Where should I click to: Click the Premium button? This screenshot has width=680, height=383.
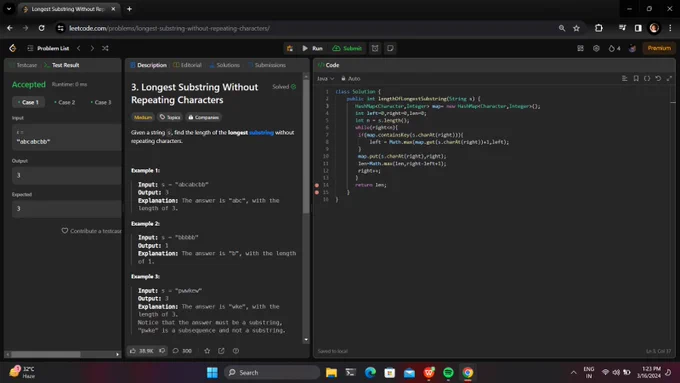coord(659,48)
